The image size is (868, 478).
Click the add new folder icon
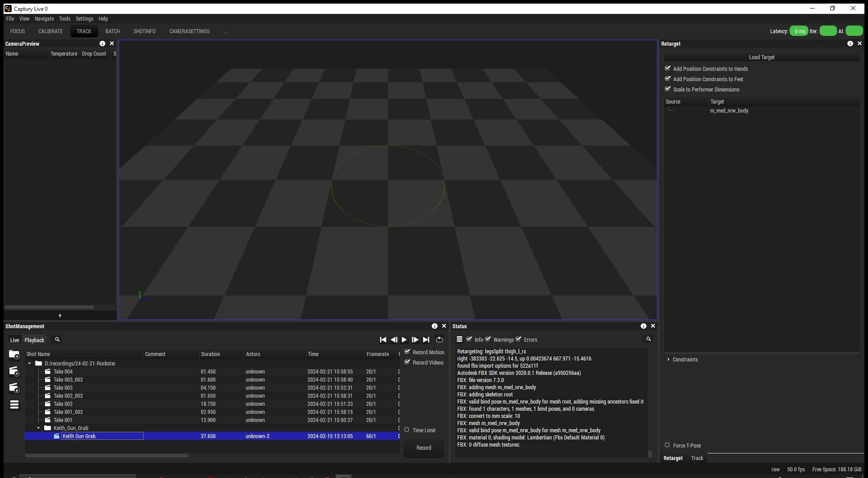pos(14,355)
